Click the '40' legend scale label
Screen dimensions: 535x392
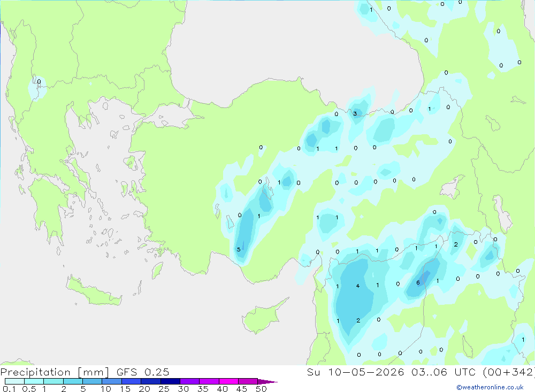[223, 389]
